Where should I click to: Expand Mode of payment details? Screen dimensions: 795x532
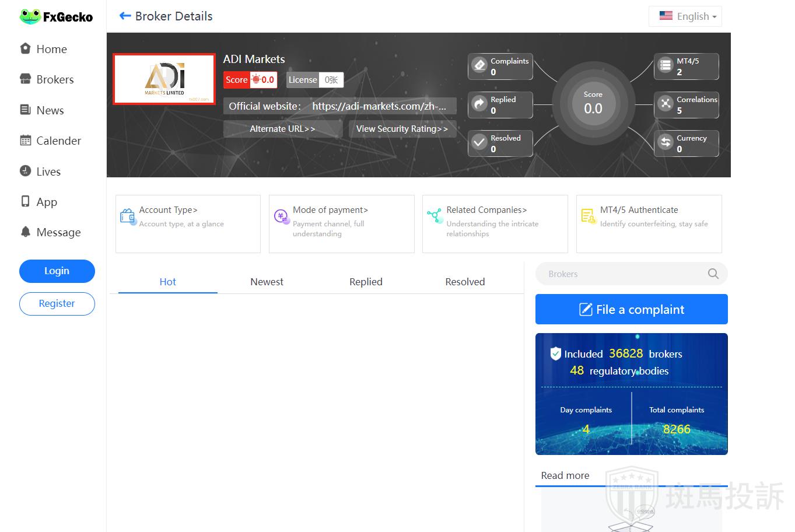click(x=330, y=210)
